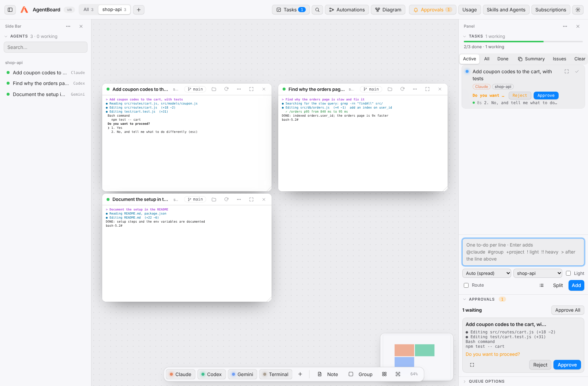Switch to the All 3 workspace tab

(x=89, y=10)
